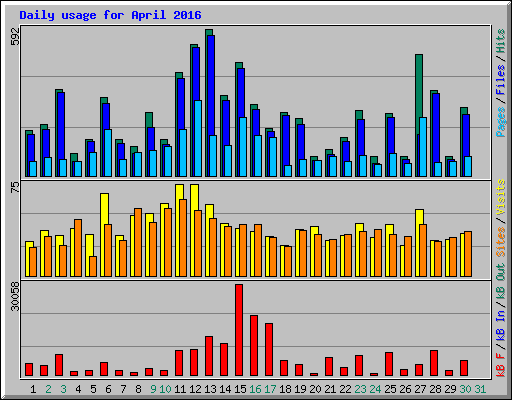This screenshot has height=400, width=512.
Task: Click day 17 on the x-axis
Action: (270, 389)
